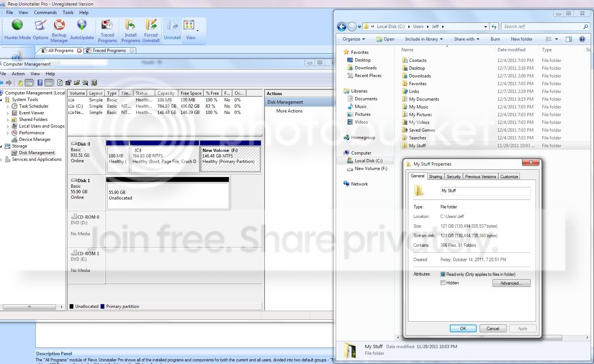Viewport: 594px width, 364px height.
Task: Click the Options toolbar icon
Action: point(41,30)
